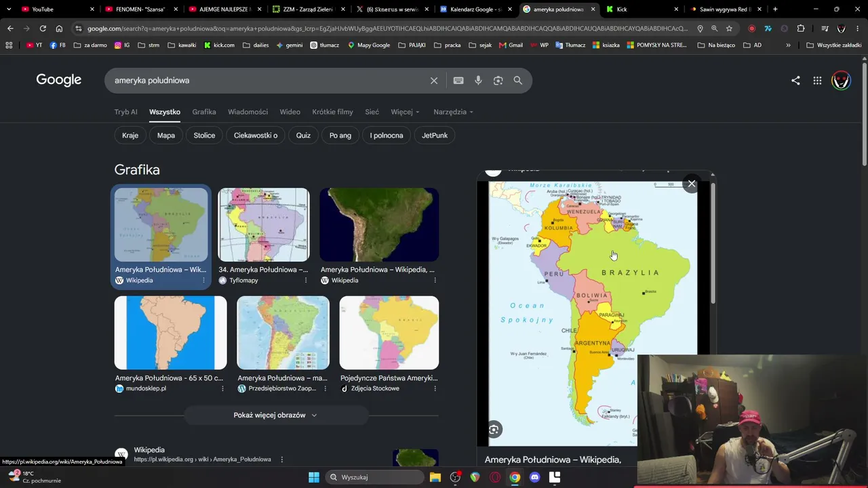This screenshot has height=488, width=868.
Task: Select the JetPunk suggestion chip
Action: [435, 136]
